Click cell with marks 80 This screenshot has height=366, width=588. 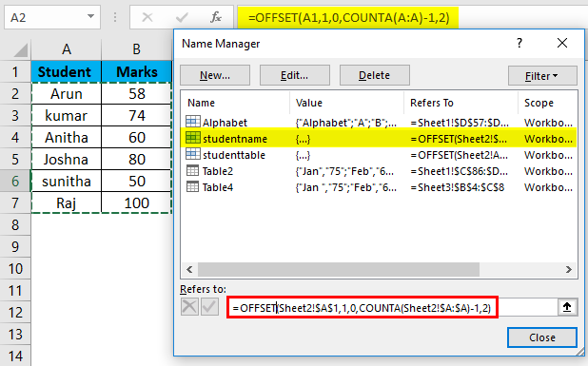[x=136, y=159]
